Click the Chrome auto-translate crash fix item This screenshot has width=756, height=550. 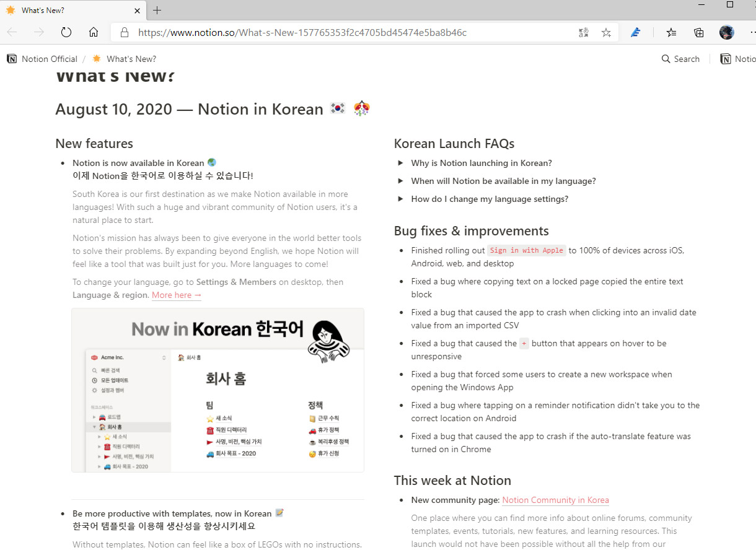(x=551, y=443)
